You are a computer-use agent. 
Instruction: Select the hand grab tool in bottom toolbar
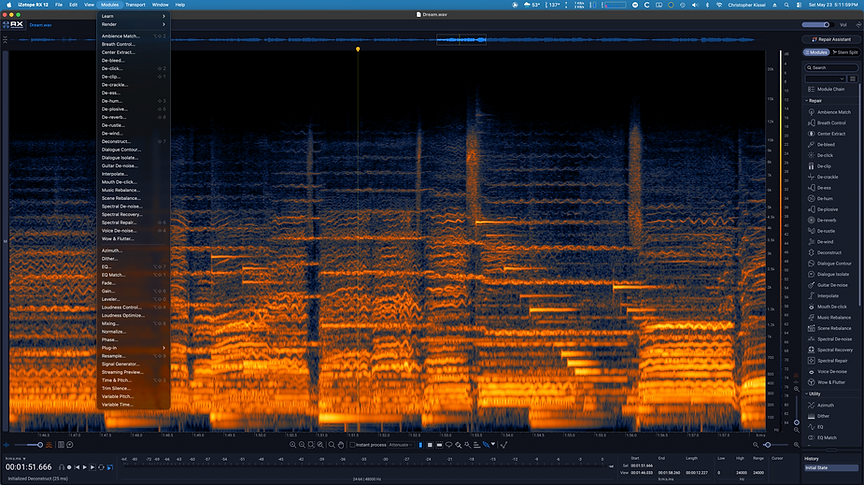pyautogui.click(x=341, y=445)
